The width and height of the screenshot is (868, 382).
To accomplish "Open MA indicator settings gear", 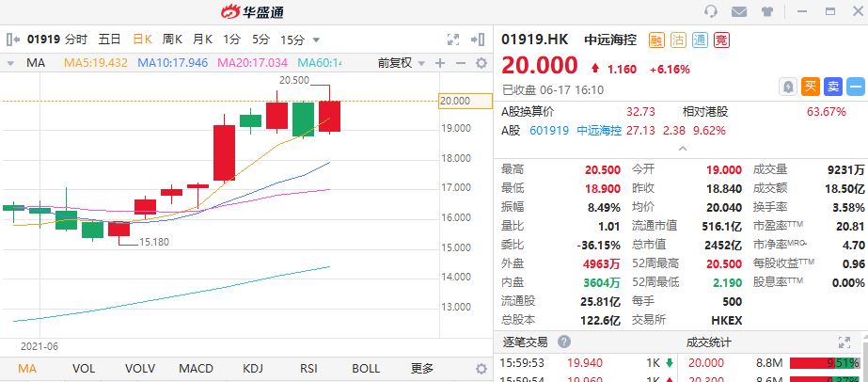I will pos(481,63).
